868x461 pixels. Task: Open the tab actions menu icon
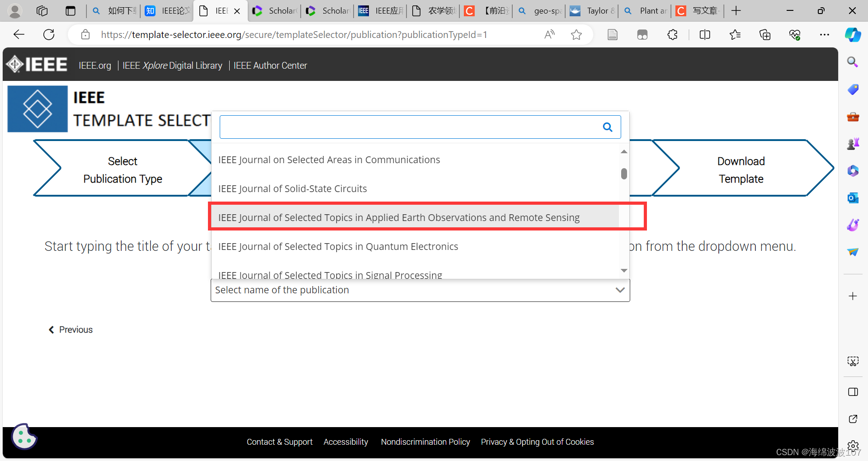[71, 11]
